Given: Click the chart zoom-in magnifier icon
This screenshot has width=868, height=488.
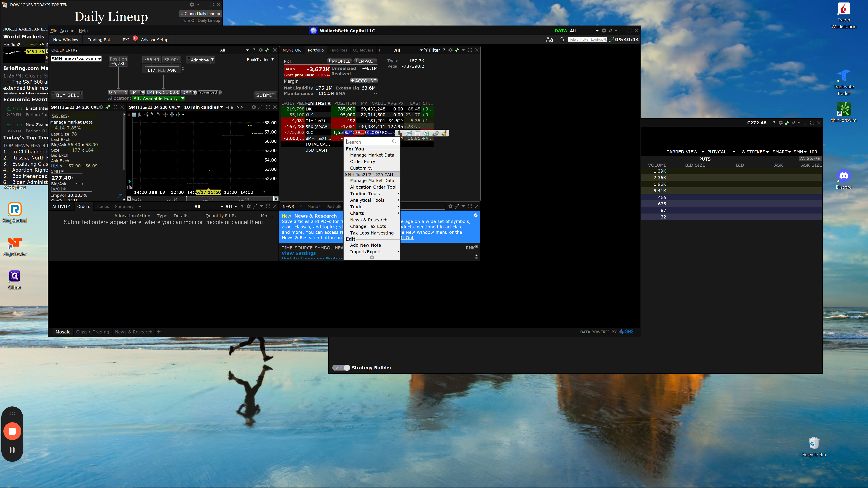Looking at the screenshot, I should (x=152, y=114).
